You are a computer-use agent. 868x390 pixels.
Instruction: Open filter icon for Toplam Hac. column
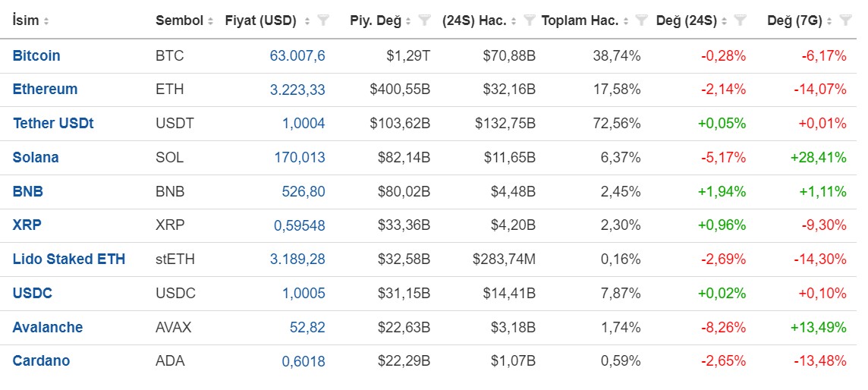642,21
